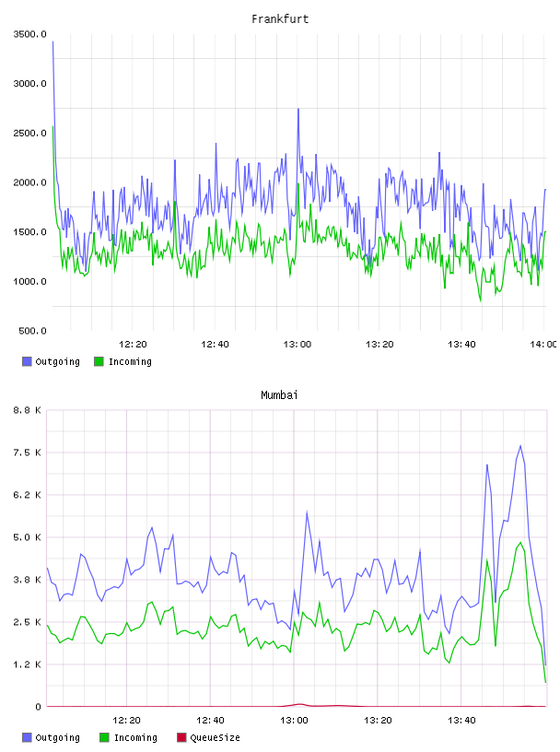Click the red QueueSize swatch in Mumbai legend
The width and height of the screenshot is (560, 752).
[x=181, y=737]
